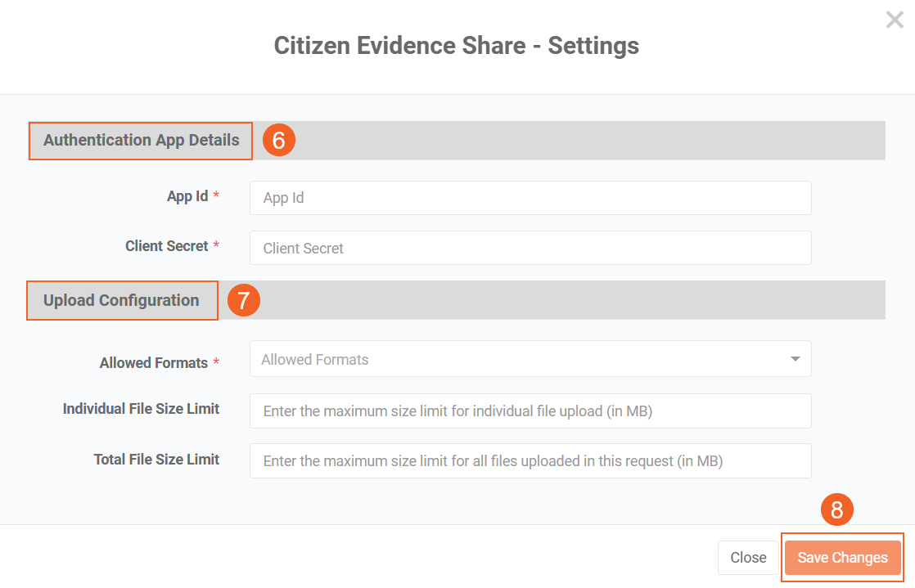The image size is (915, 588).
Task: Click the Total File Size Limit input
Action: [530, 461]
